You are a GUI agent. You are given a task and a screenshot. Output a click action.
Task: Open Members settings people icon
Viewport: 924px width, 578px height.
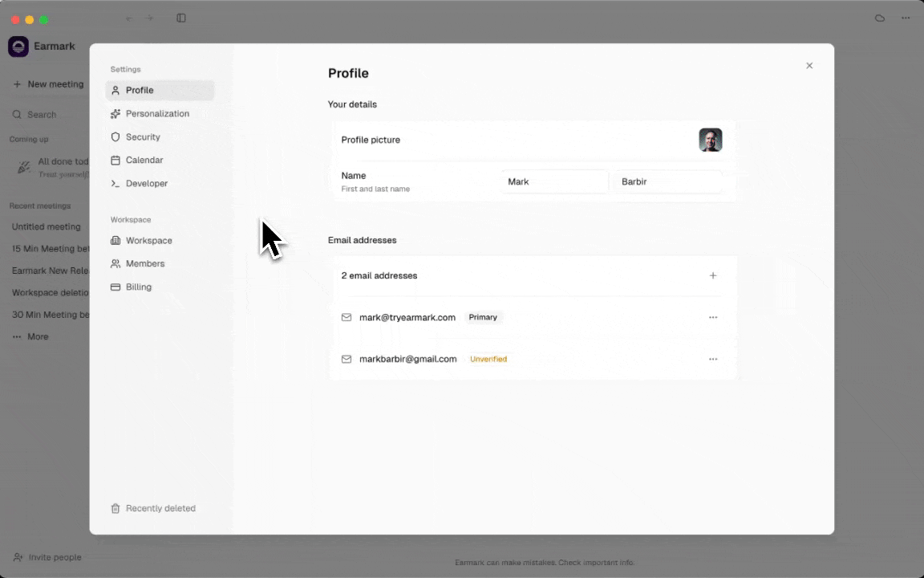point(115,263)
